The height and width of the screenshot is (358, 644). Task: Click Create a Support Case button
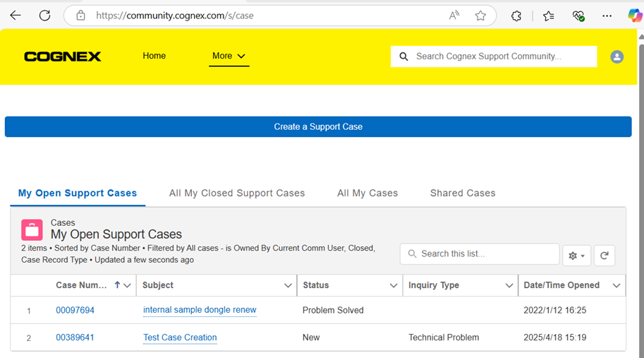[318, 126]
